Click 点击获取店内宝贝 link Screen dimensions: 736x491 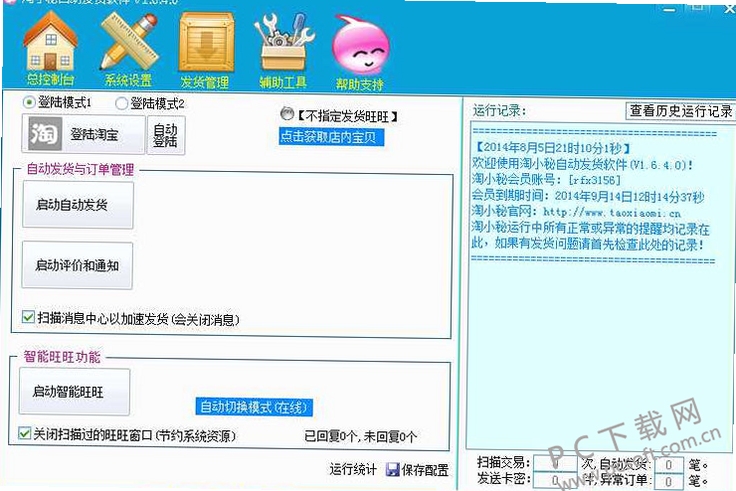[331, 137]
